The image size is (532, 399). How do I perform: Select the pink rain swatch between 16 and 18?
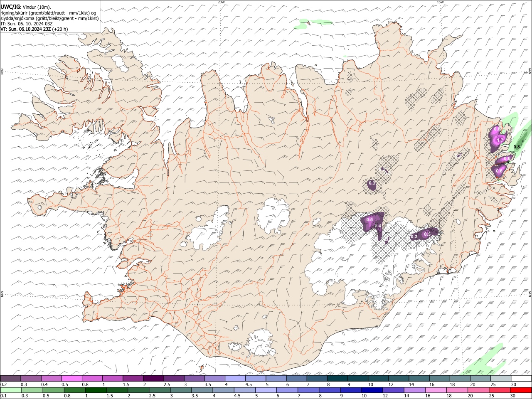(436, 390)
